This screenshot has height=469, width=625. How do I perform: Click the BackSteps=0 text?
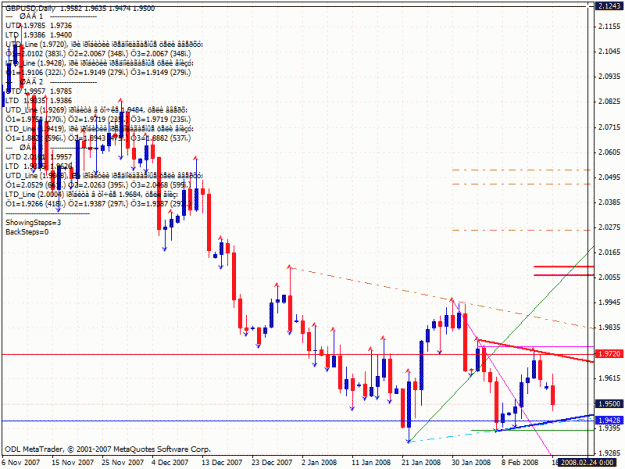pos(27,232)
